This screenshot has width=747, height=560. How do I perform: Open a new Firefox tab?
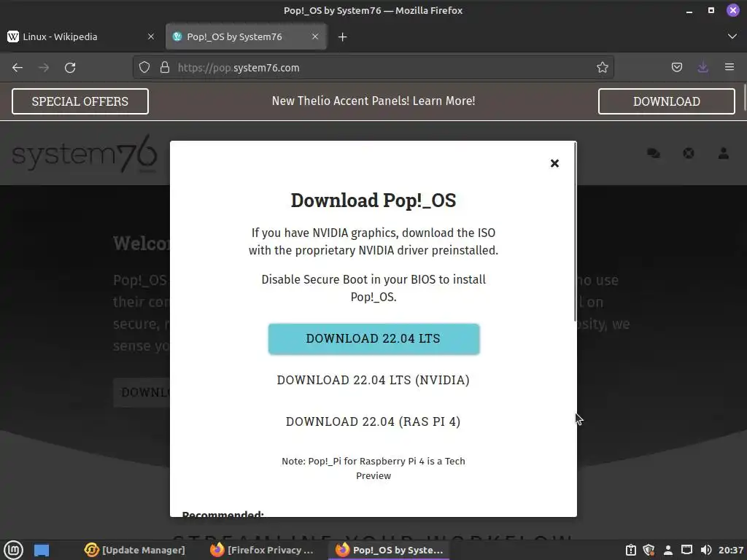[x=343, y=36]
